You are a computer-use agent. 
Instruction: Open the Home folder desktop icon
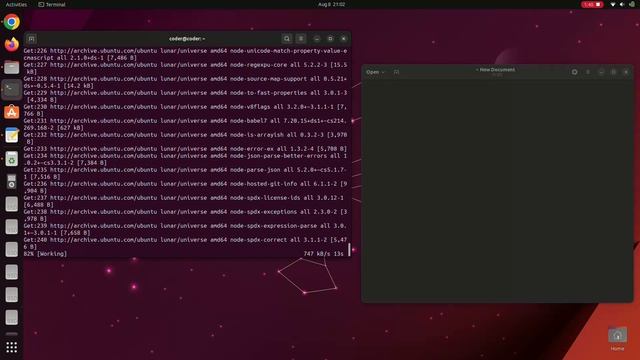coord(617,338)
